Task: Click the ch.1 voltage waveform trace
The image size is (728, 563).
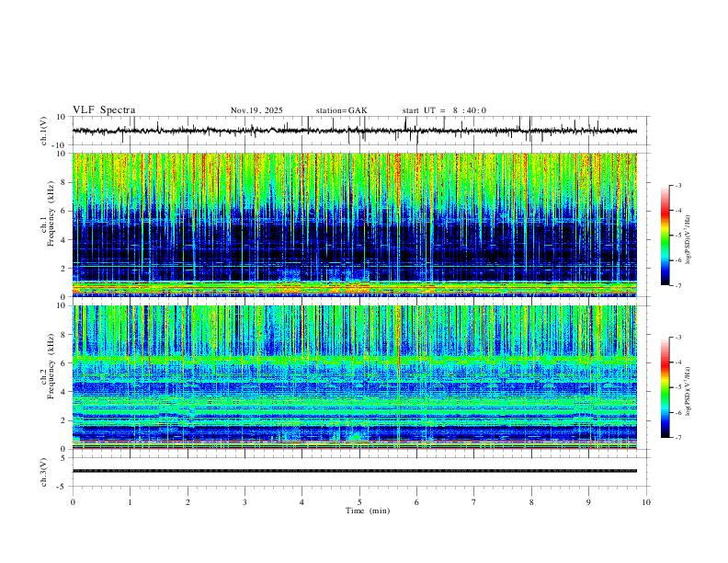Action: (x=355, y=131)
